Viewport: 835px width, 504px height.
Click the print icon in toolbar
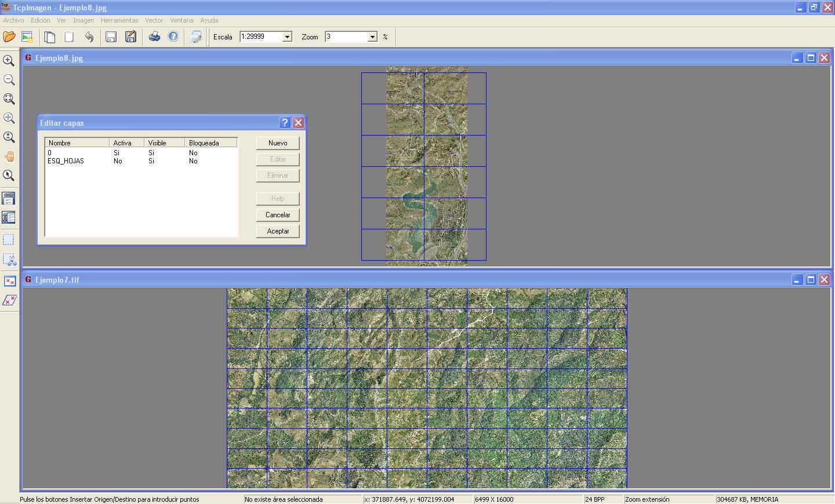pyautogui.click(x=154, y=36)
